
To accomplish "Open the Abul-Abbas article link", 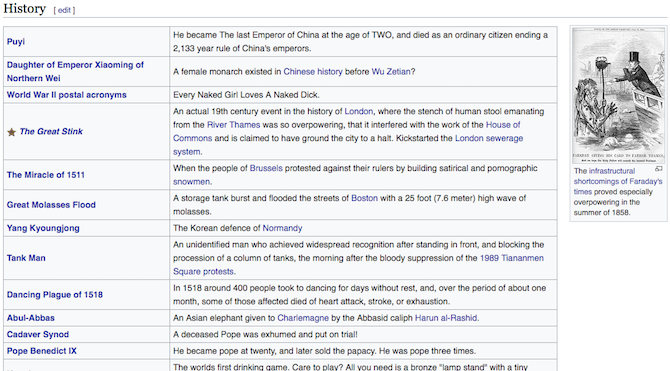I will (x=31, y=318).
